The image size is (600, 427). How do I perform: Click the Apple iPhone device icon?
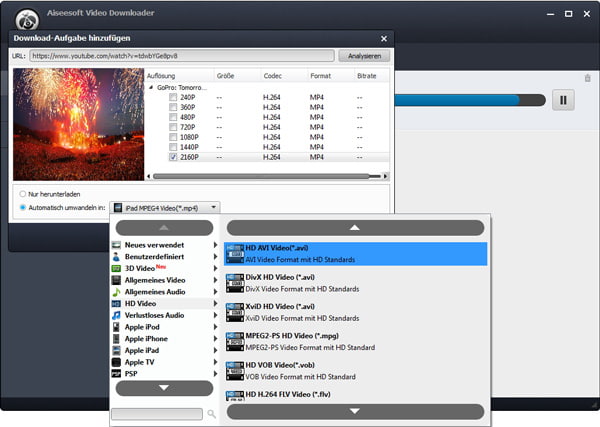coord(116,339)
